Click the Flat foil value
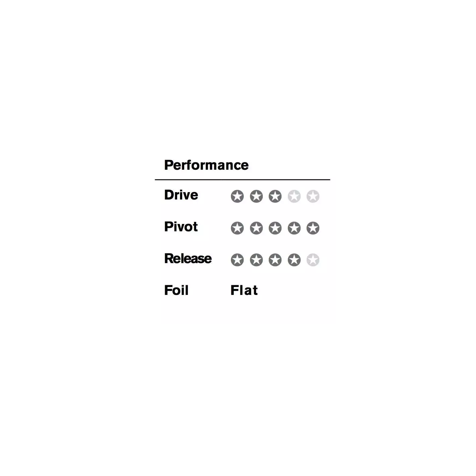 [244, 290]
